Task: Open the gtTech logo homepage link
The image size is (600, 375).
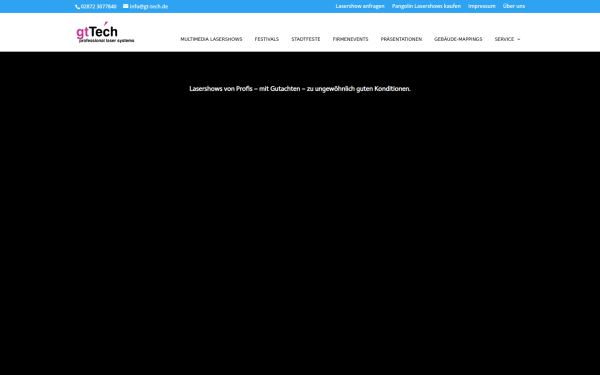Action: click(105, 32)
